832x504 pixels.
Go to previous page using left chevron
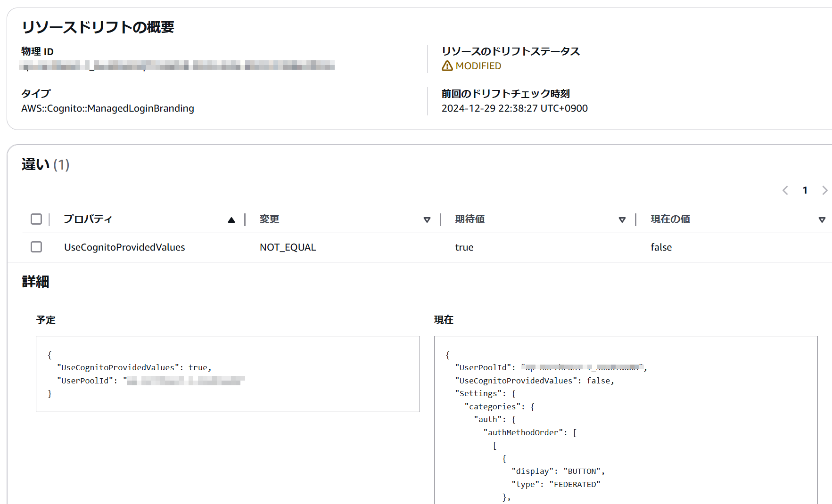click(x=785, y=190)
